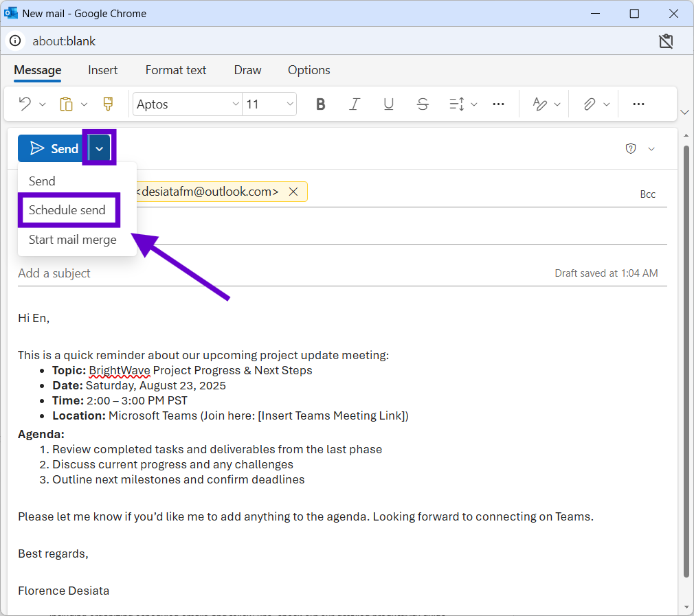Image resolution: width=694 pixels, height=616 pixels.
Task: Click the site information icon in address bar
Action: pos(15,41)
